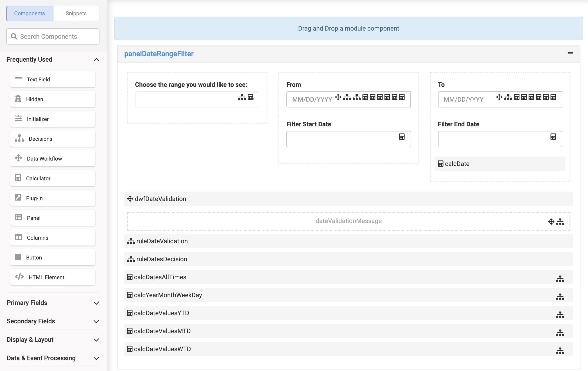Screen dimensions: 588x371
Task: Click the search magnifier icon
Action: coord(14,36)
